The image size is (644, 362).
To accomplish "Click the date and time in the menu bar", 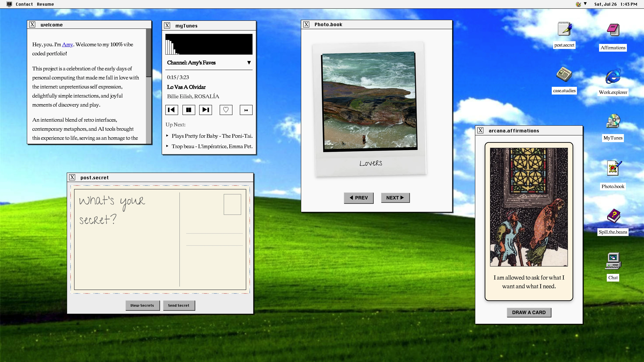I will pos(615,4).
